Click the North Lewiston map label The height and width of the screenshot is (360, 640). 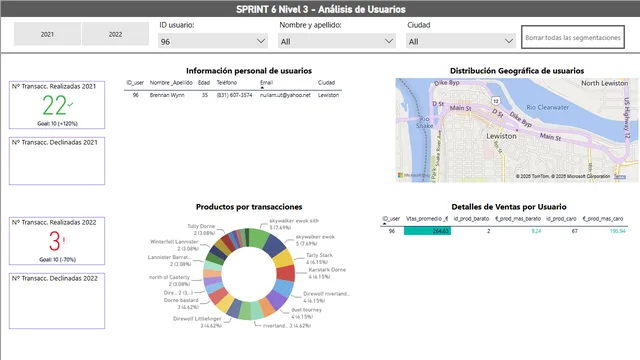[604, 83]
